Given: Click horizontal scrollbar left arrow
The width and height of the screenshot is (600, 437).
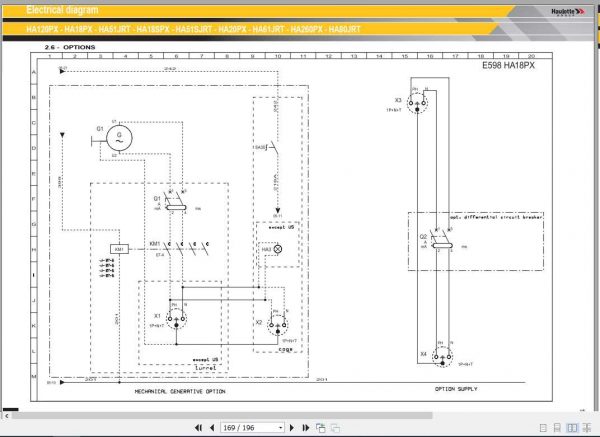Looking at the screenshot, I should [x=7, y=416].
